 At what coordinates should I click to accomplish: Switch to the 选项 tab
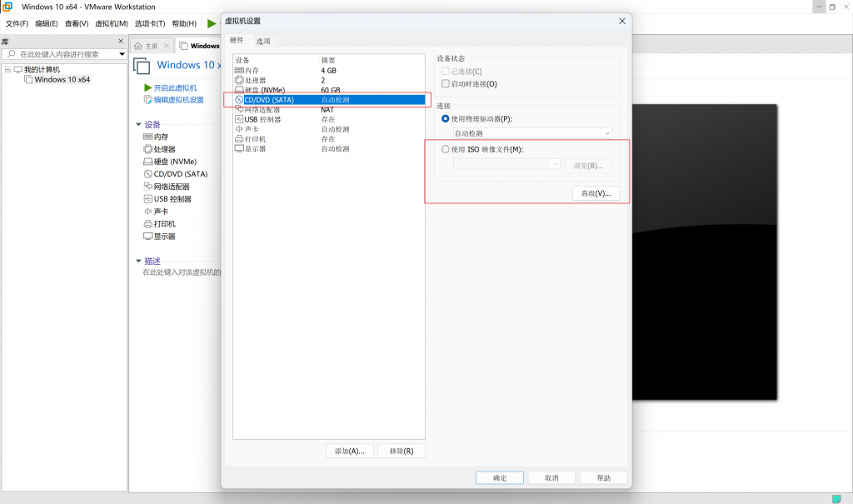pos(263,41)
